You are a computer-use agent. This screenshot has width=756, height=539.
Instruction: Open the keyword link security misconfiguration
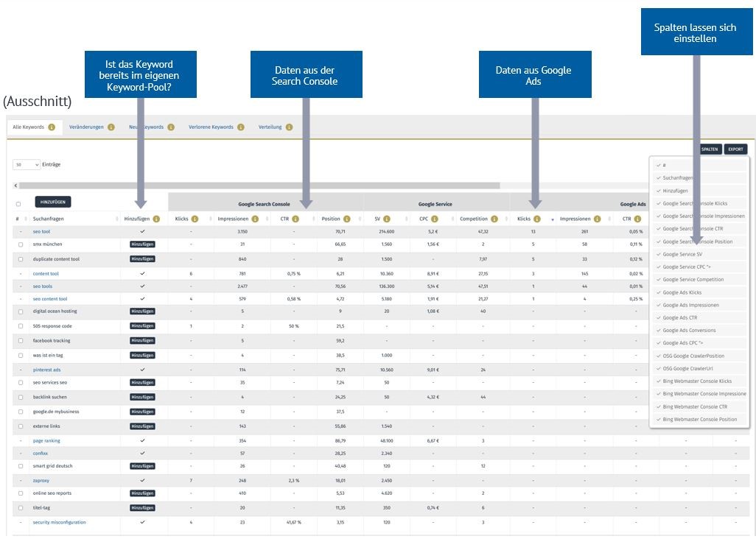tap(60, 521)
